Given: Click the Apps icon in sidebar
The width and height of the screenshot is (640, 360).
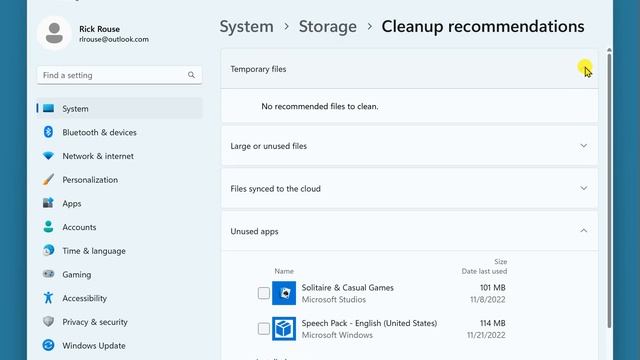Looking at the screenshot, I should (x=48, y=203).
